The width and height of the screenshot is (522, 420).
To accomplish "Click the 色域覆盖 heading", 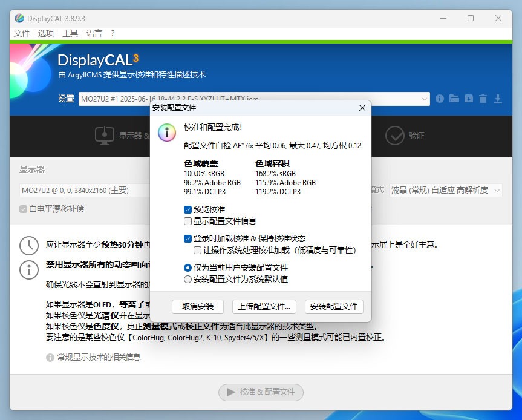I will (201, 163).
